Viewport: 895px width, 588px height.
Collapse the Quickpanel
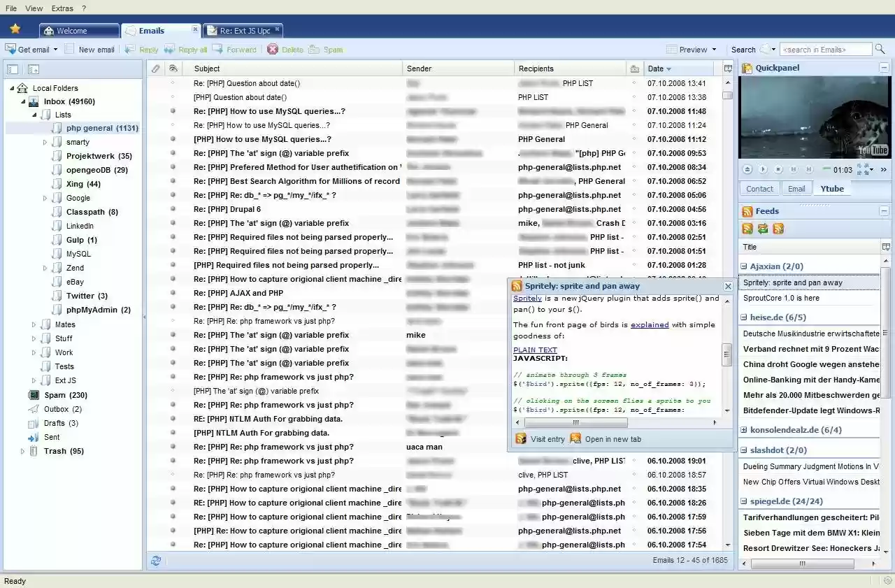coord(884,67)
